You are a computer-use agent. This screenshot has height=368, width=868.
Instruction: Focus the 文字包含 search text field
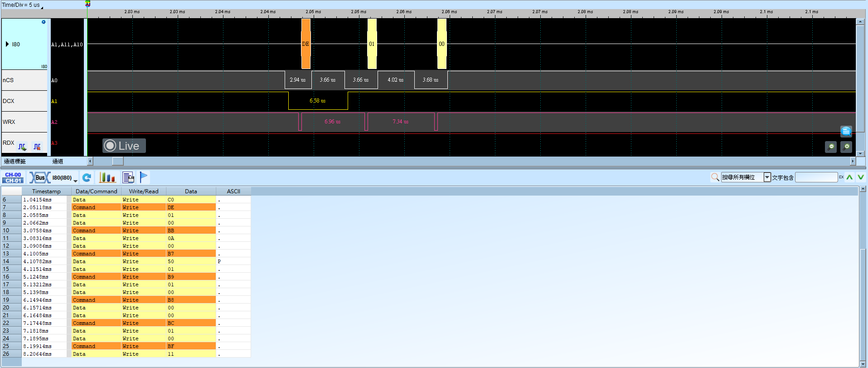tap(816, 177)
